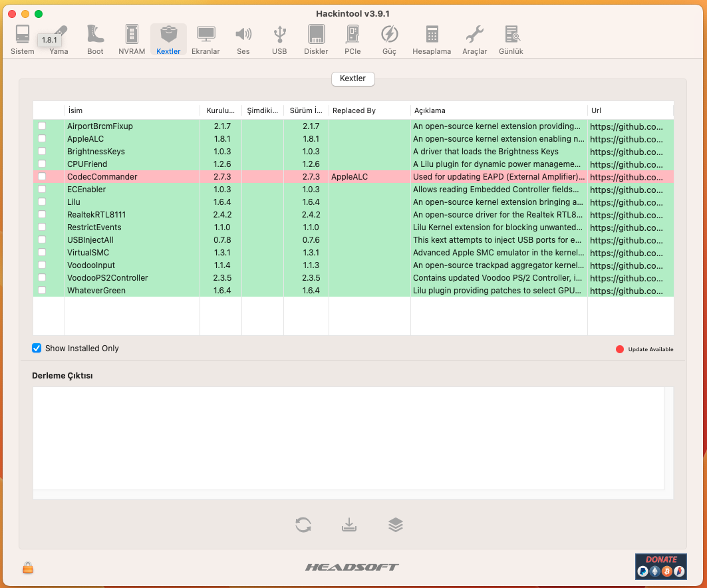707x588 pixels.
Task: Open the Yama patch section
Action: pos(59,40)
